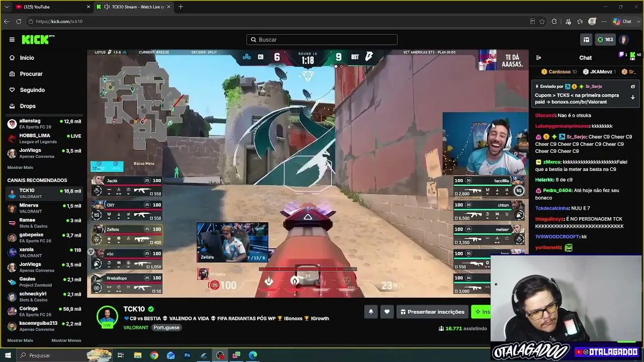Open the Kick user avatar menu
This screenshot has height=362, width=644.
click(624, 40)
